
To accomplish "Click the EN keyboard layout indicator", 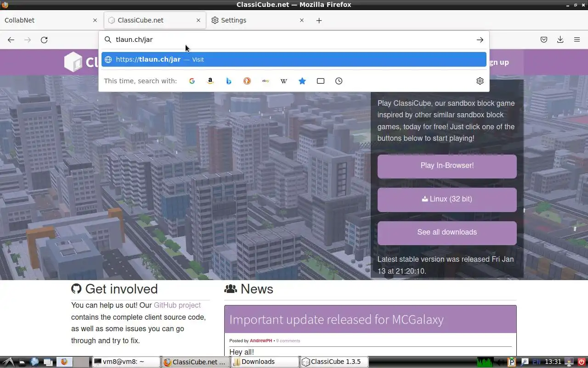I will (x=536, y=362).
